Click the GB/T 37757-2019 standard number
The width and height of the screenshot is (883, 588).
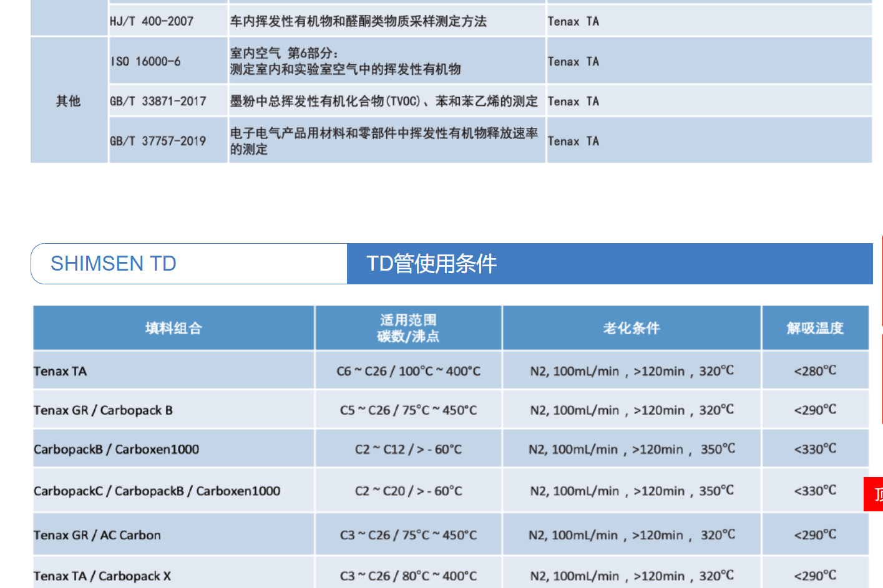(x=158, y=141)
